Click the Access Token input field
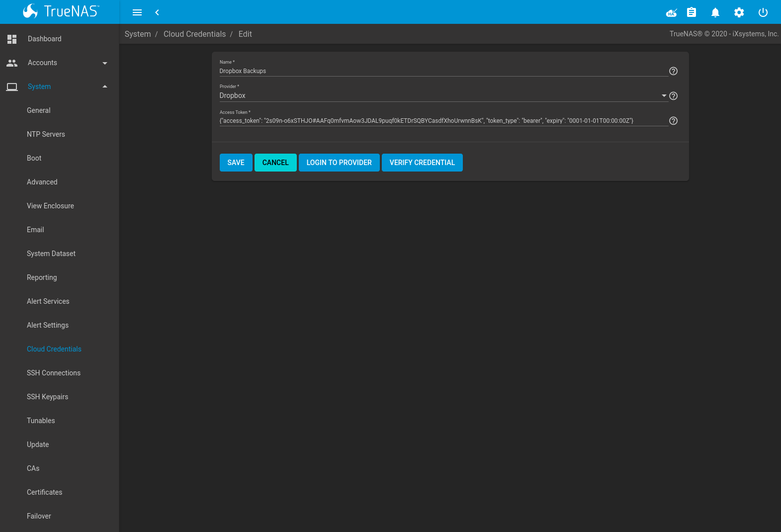Screen dimensions: 781x532 (443, 121)
